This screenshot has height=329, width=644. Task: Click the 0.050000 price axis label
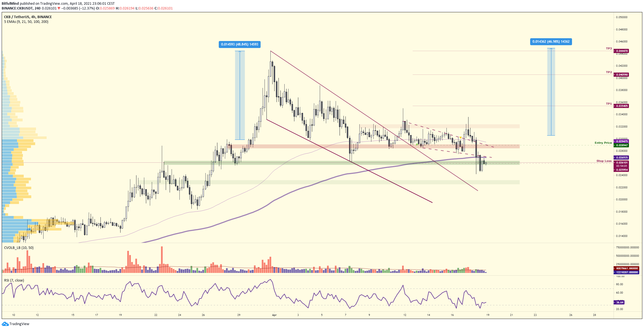pyautogui.click(x=622, y=17)
